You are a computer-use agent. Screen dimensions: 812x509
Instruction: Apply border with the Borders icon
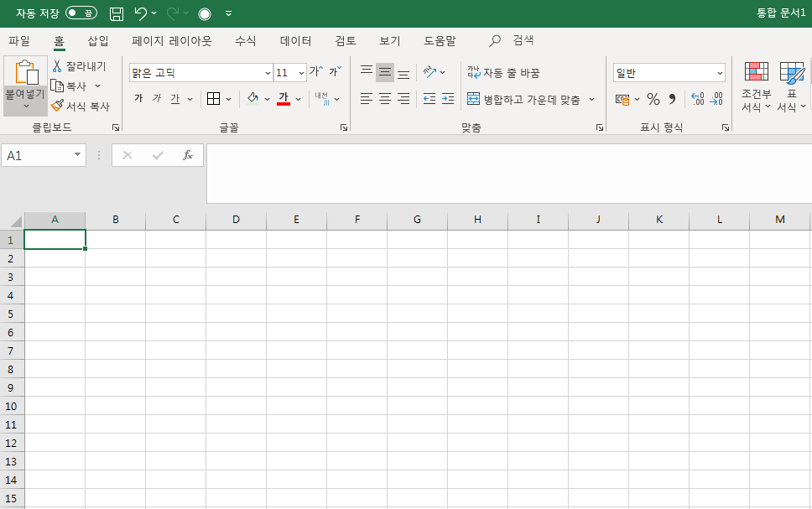(x=213, y=99)
